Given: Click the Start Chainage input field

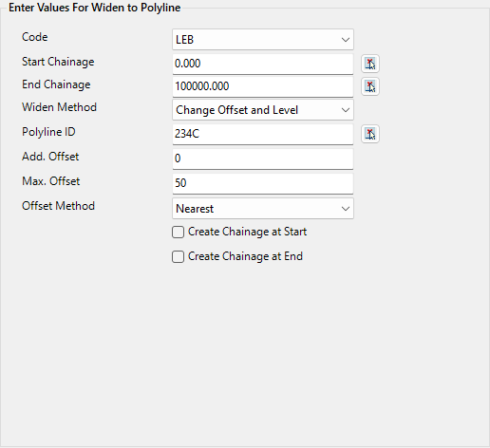Looking at the screenshot, I should [x=263, y=64].
